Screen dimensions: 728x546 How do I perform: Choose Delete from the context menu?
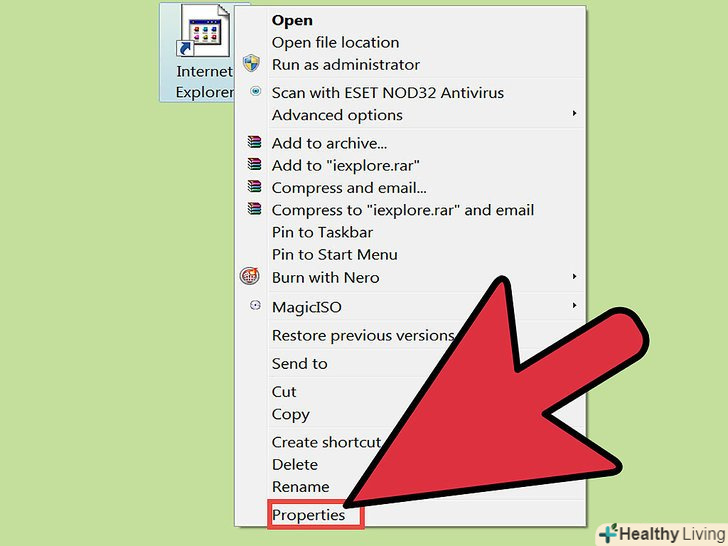pyautogui.click(x=295, y=464)
